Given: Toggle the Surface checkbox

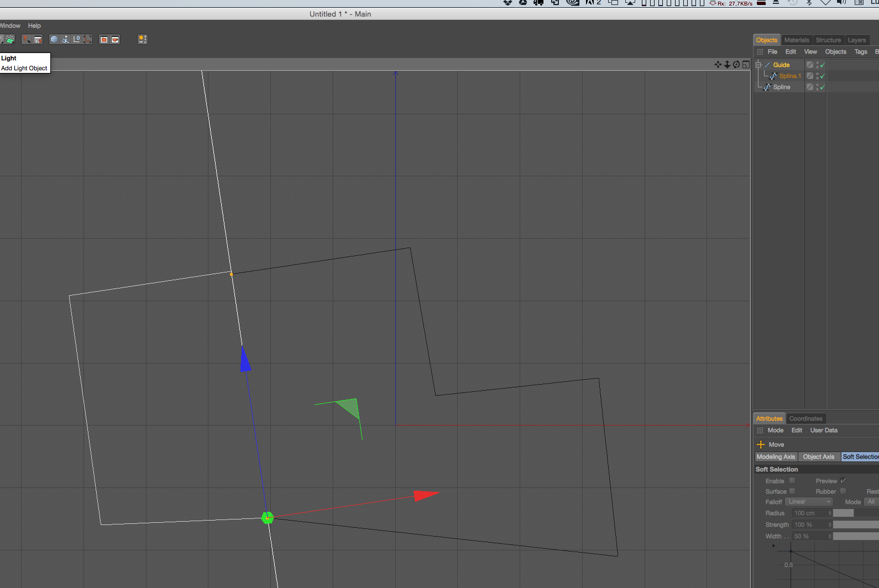Looking at the screenshot, I should coord(792,491).
